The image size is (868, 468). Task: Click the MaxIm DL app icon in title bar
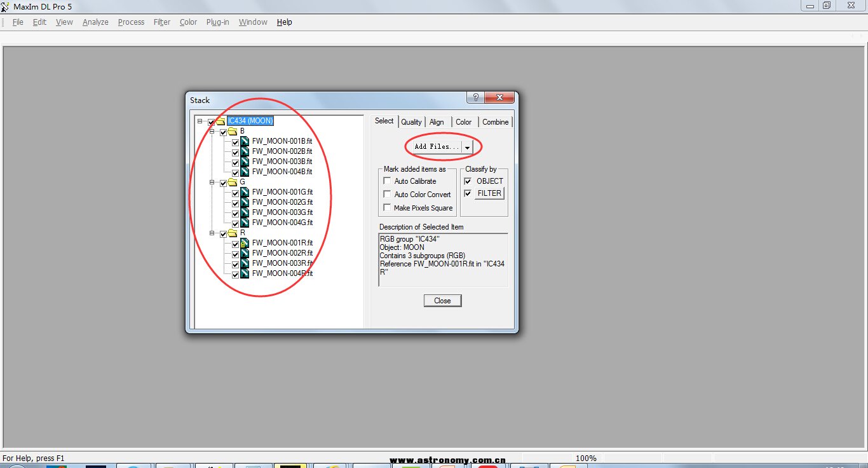(5, 6)
